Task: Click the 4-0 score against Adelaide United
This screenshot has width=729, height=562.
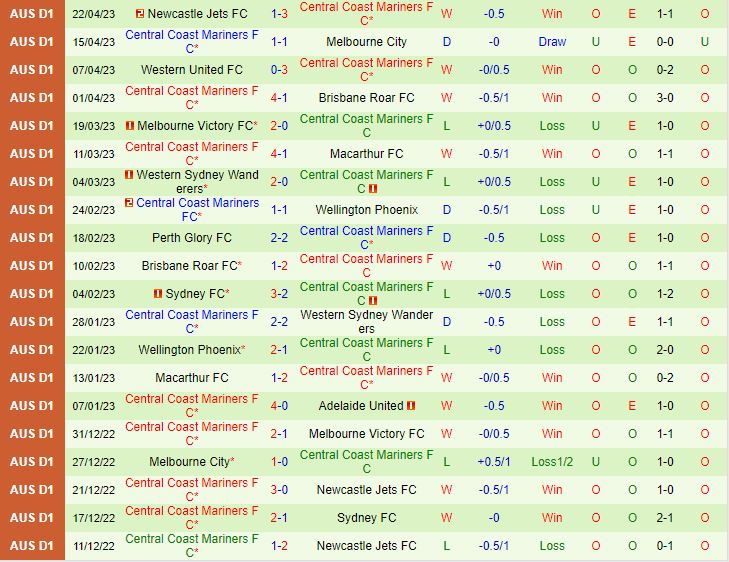Action: point(279,406)
